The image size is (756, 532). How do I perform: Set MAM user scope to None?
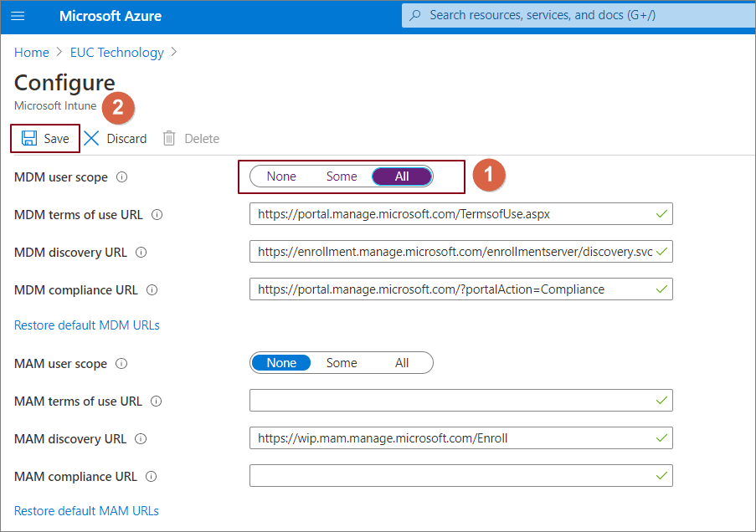pyautogui.click(x=281, y=363)
